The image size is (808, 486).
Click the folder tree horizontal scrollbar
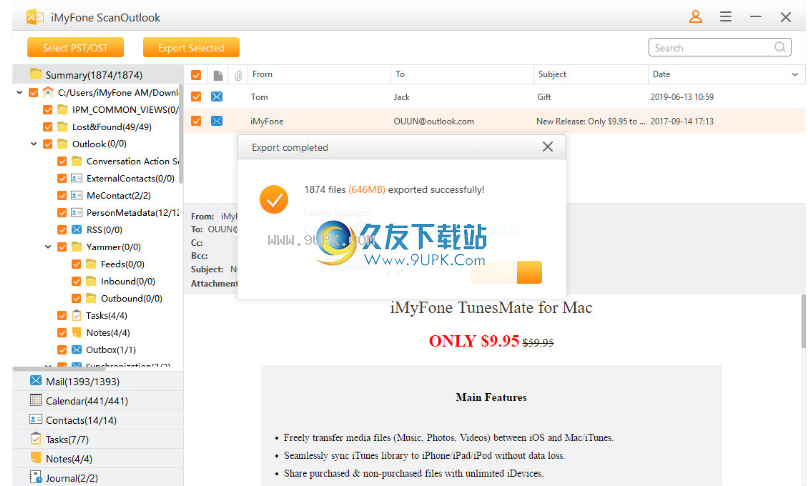tap(59, 368)
